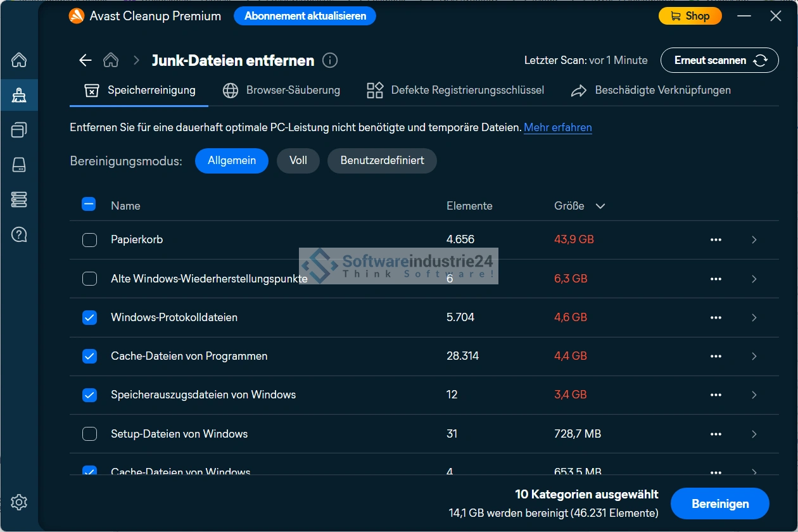The width and height of the screenshot is (798, 532).
Task: Follow the Mehr erfahren link
Action: point(557,127)
